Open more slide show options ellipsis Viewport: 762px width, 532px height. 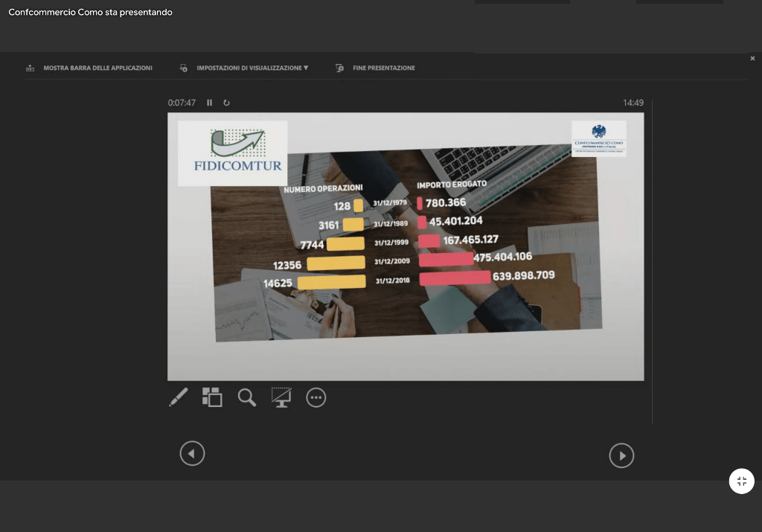316,398
